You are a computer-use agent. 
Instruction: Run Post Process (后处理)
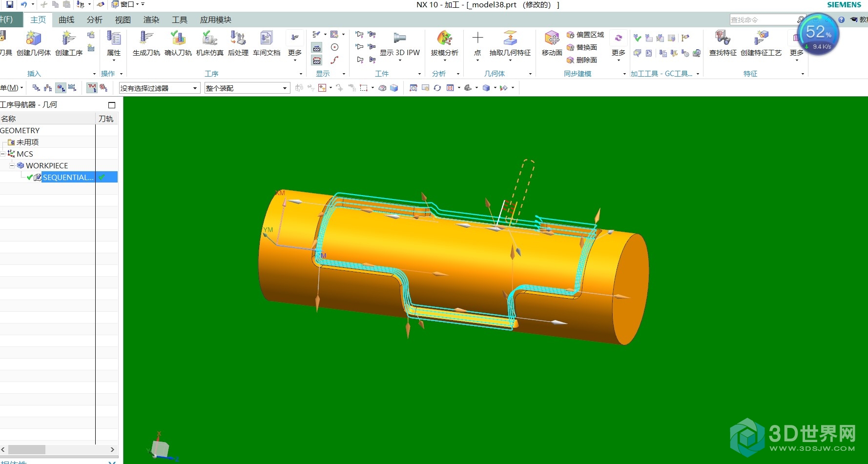(x=238, y=43)
